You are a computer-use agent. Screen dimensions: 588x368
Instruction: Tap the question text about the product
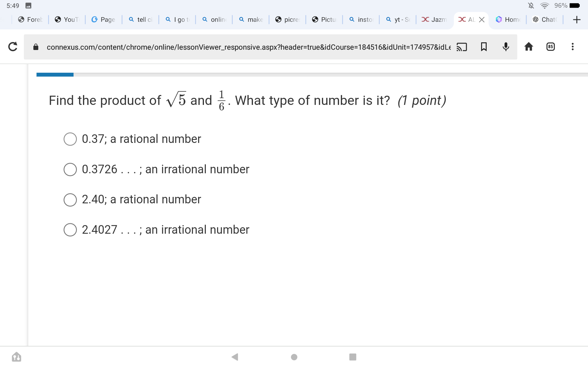coord(219,100)
